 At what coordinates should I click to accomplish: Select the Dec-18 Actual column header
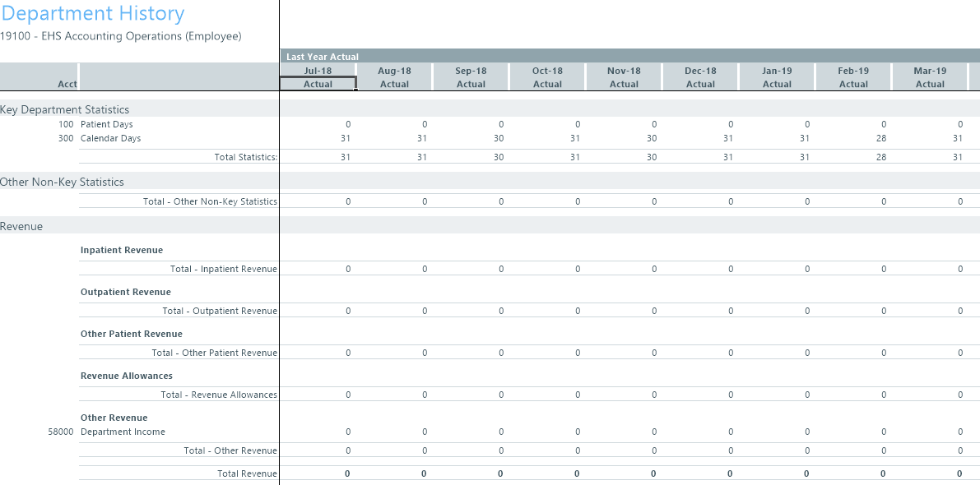700,77
